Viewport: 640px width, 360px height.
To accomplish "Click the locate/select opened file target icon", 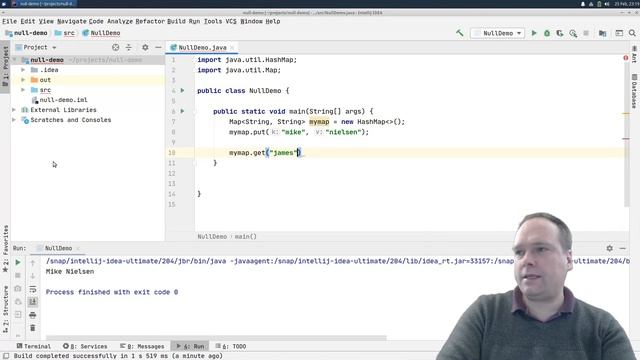I will click(116, 47).
